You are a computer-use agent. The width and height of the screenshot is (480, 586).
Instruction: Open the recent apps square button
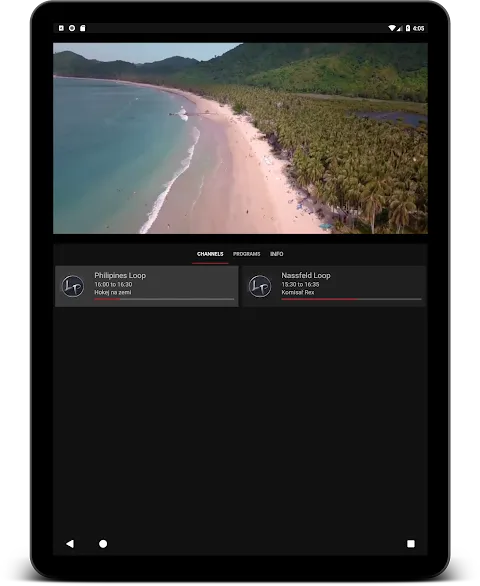click(x=411, y=544)
